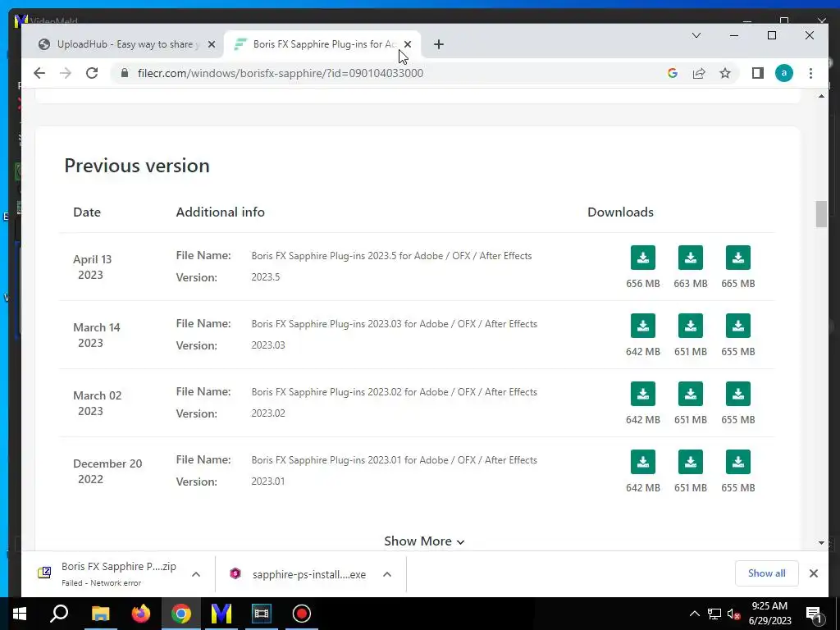Show hidden system tray icons

[694, 614]
